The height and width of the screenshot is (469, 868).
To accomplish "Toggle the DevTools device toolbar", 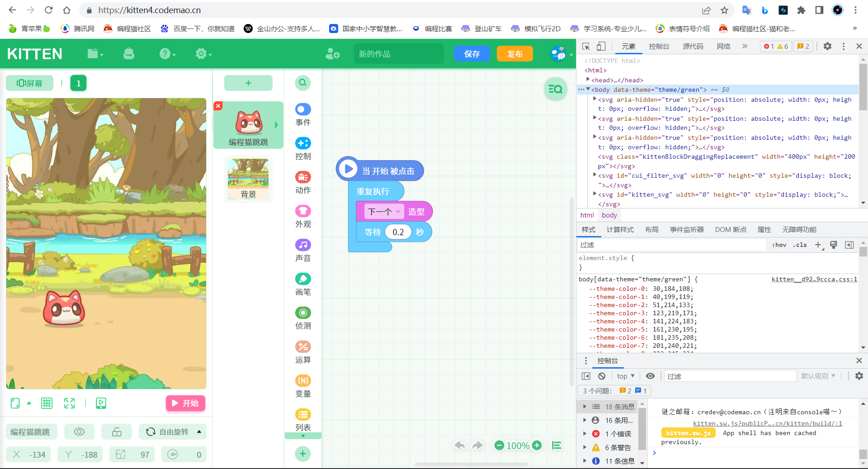I will coord(601,46).
